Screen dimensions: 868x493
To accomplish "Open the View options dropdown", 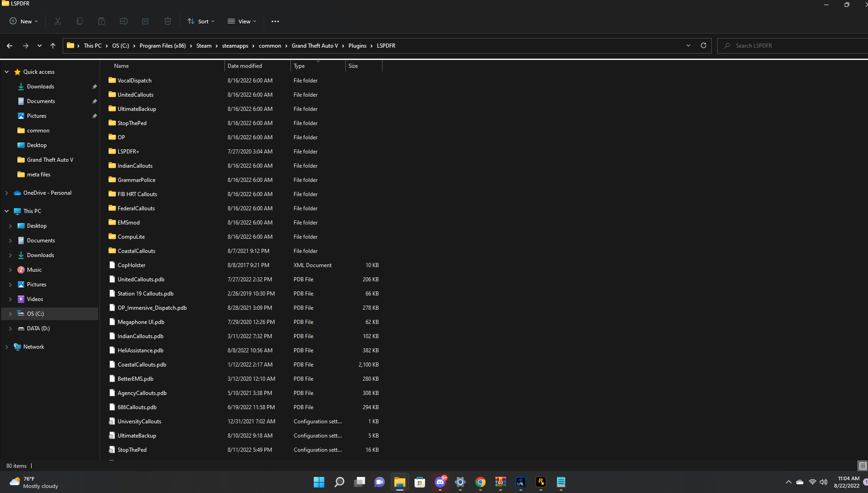I will [x=242, y=21].
